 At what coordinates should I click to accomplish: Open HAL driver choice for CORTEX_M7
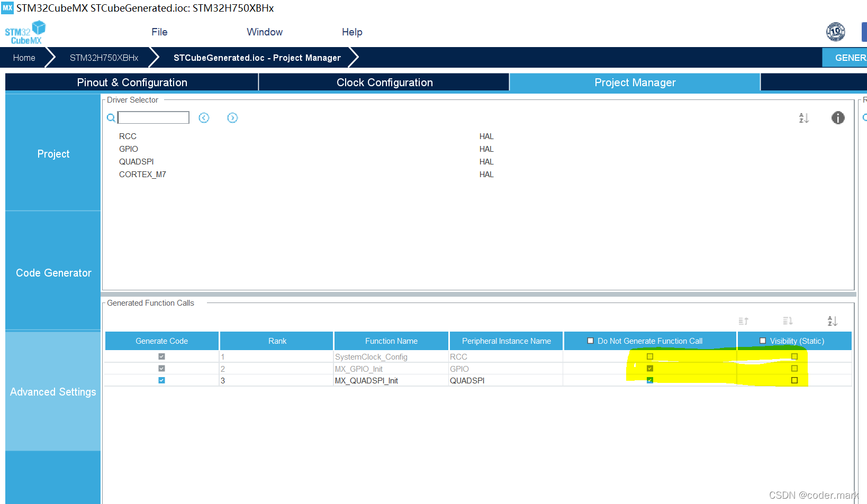(x=486, y=175)
